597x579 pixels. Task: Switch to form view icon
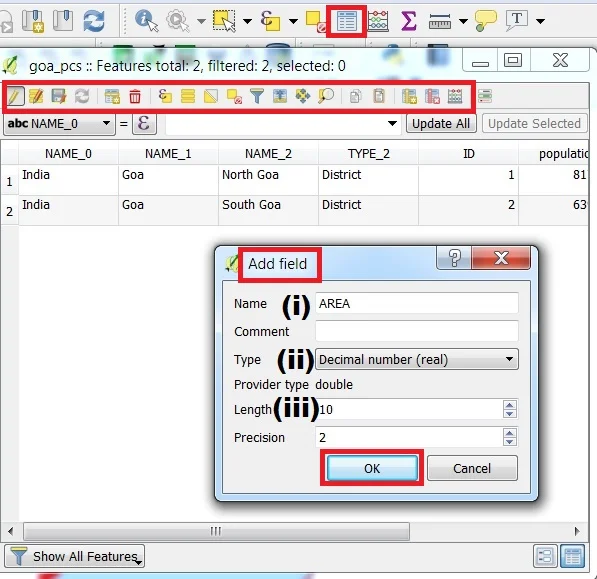click(x=545, y=556)
